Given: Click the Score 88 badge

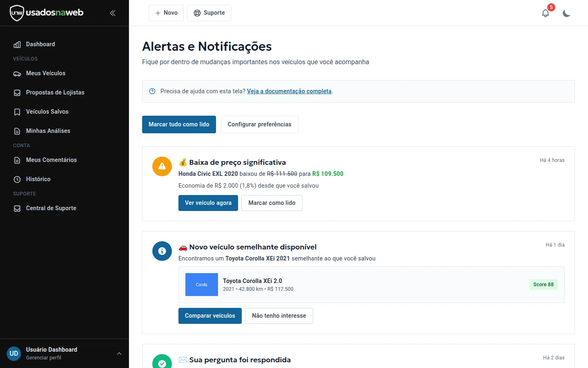Looking at the screenshot, I should pyautogui.click(x=543, y=285).
